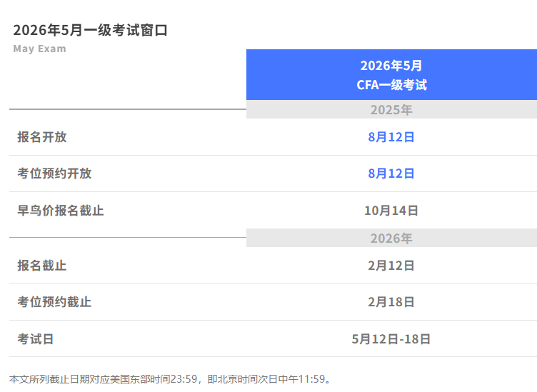
Task: Click the 2026年5月一级考试窗口 title
Action: tap(90, 30)
